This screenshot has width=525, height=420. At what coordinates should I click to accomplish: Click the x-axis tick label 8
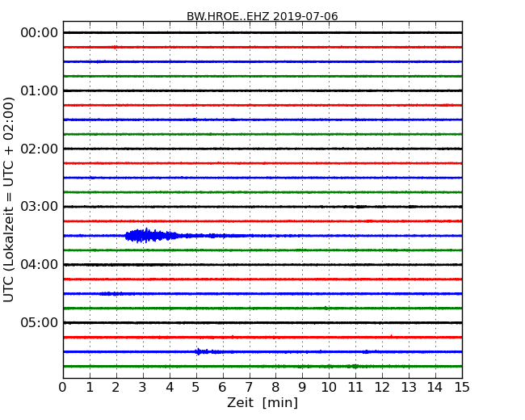(x=275, y=388)
